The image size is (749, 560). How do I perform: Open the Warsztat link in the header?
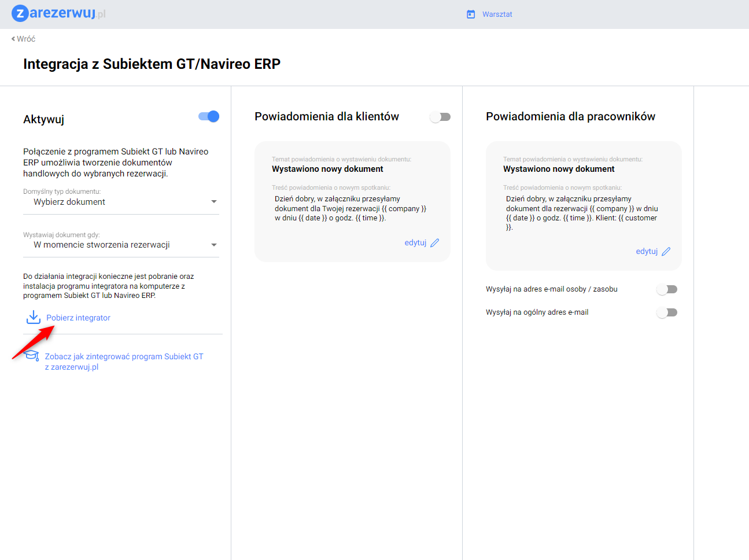497,14
